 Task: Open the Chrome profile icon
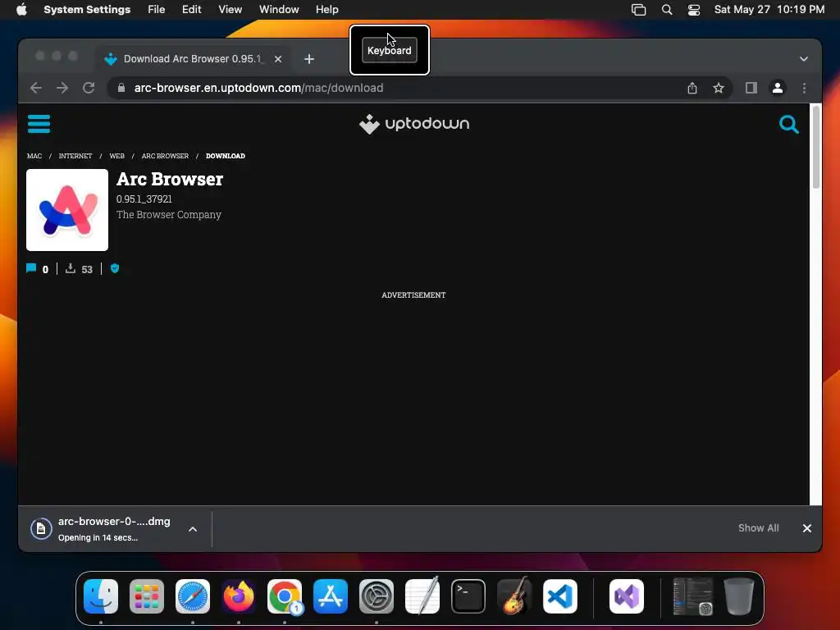pos(778,88)
